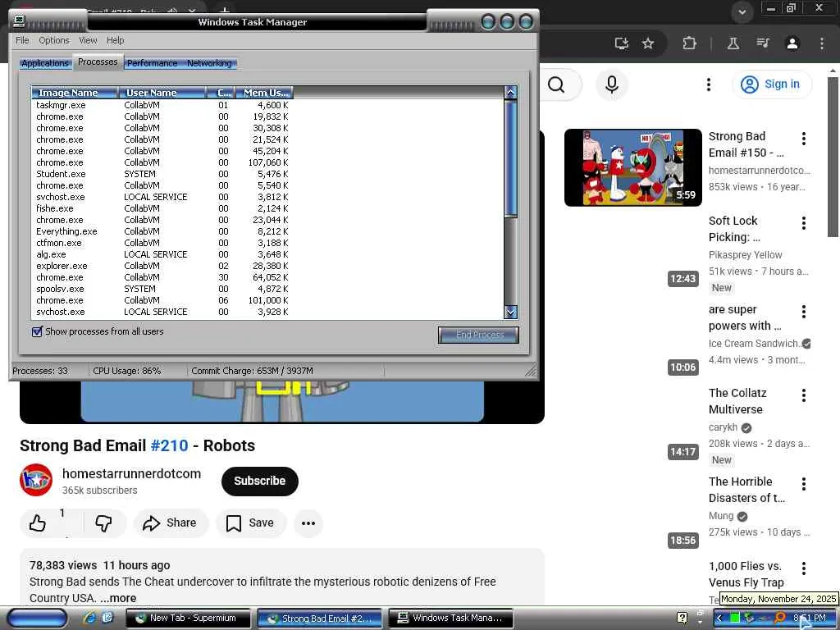Like the video with thumbs up
This screenshot has width=840, height=630.
click(x=38, y=523)
